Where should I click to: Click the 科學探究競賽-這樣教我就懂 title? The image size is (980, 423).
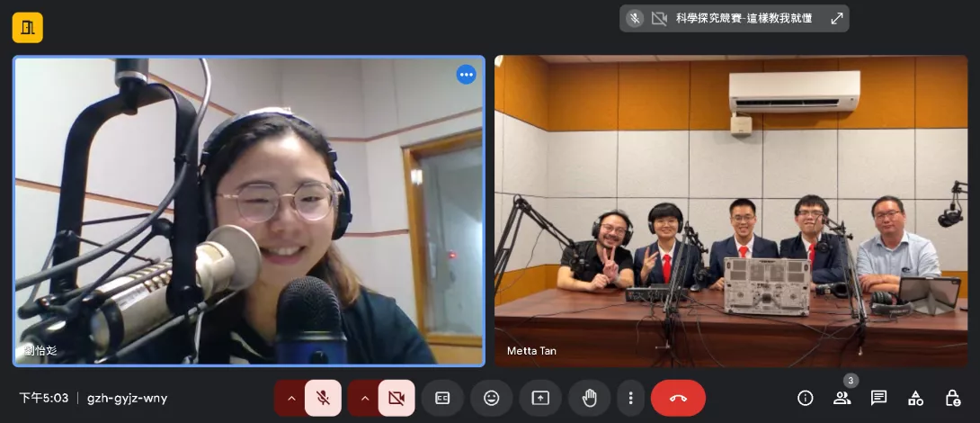[744, 19]
